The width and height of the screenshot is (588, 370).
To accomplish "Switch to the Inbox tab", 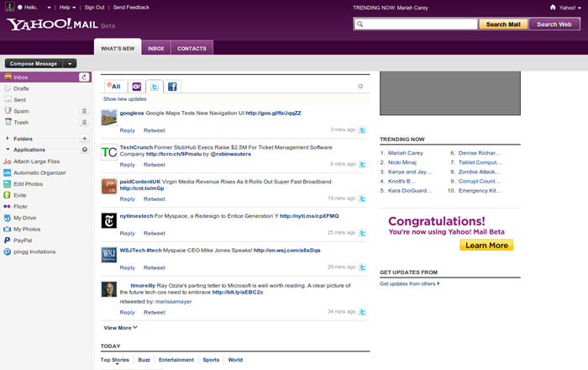I will (x=156, y=49).
